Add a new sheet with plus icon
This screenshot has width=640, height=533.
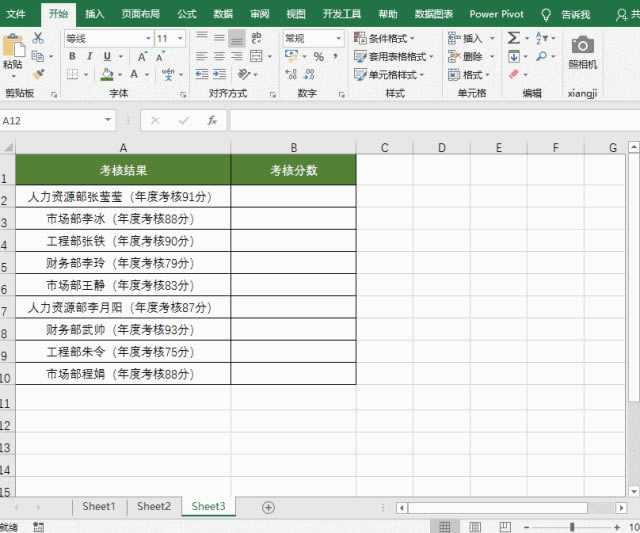(268, 507)
